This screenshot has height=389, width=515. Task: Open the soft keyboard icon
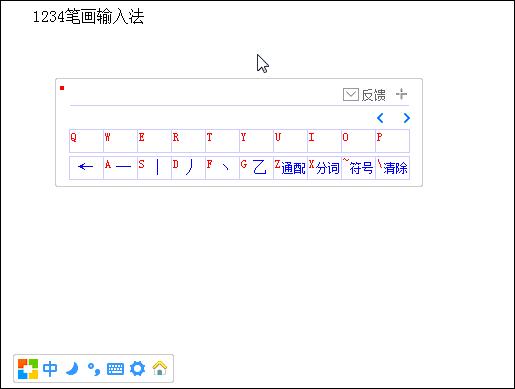pyautogui.click(x=115, y=369)
